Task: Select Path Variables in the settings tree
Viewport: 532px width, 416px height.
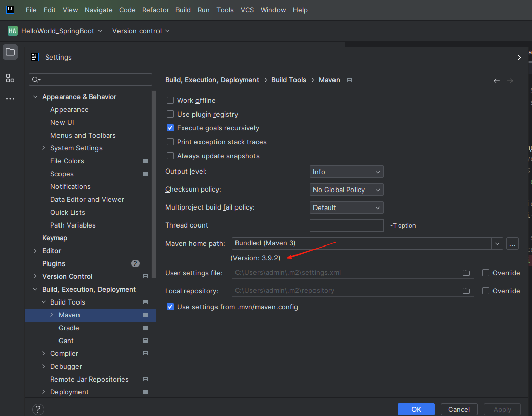Action: click(73, 225)
